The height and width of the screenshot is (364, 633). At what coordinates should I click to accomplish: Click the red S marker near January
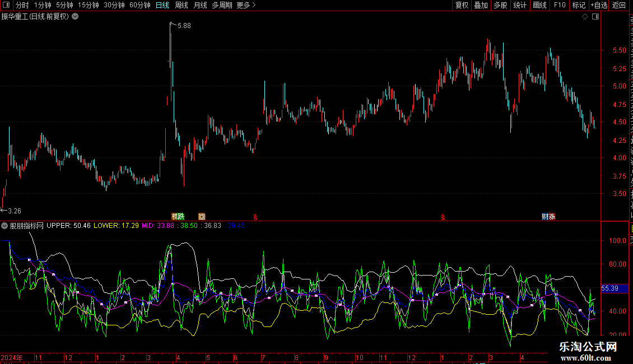click(x=443, y=217)
